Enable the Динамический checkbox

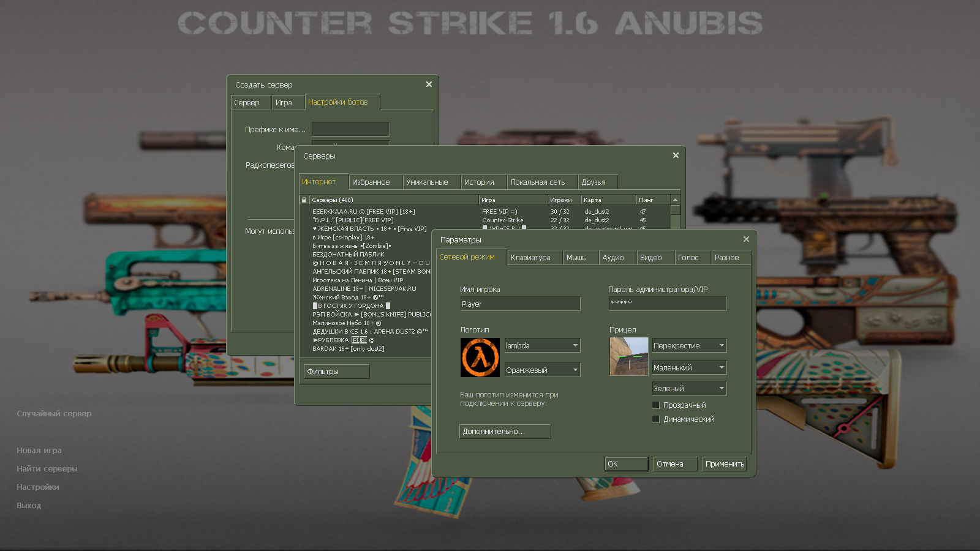656,419
